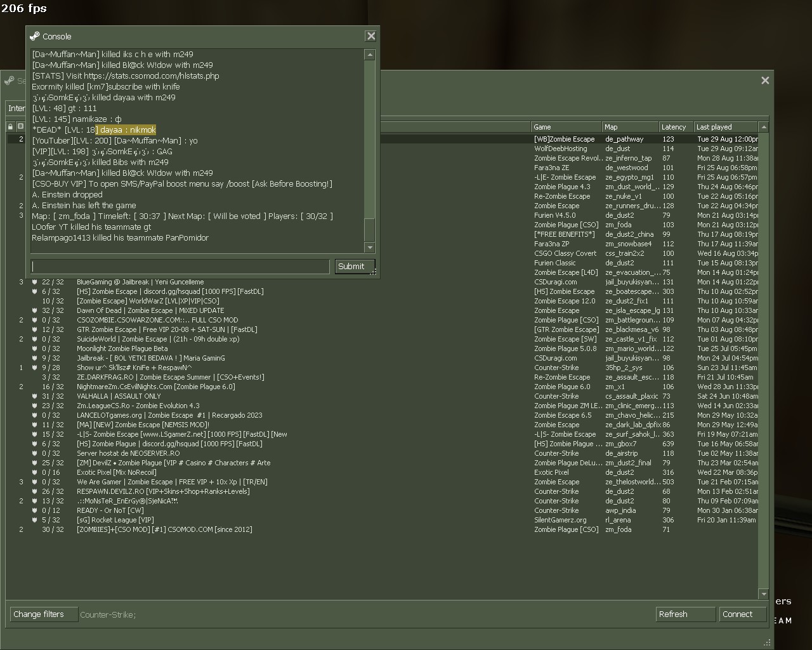
Task: Click server list scrollbar down arrow
Action: click(x=764, y=594)
